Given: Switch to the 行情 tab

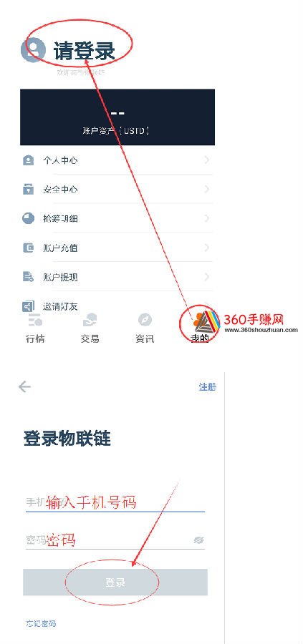Looking at the screenshot, I should click(35, 329).
